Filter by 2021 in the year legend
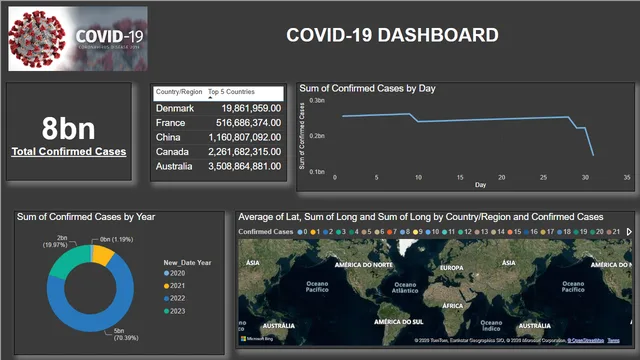Viewport: 640px width, 360px height. (x=175, y=286)
